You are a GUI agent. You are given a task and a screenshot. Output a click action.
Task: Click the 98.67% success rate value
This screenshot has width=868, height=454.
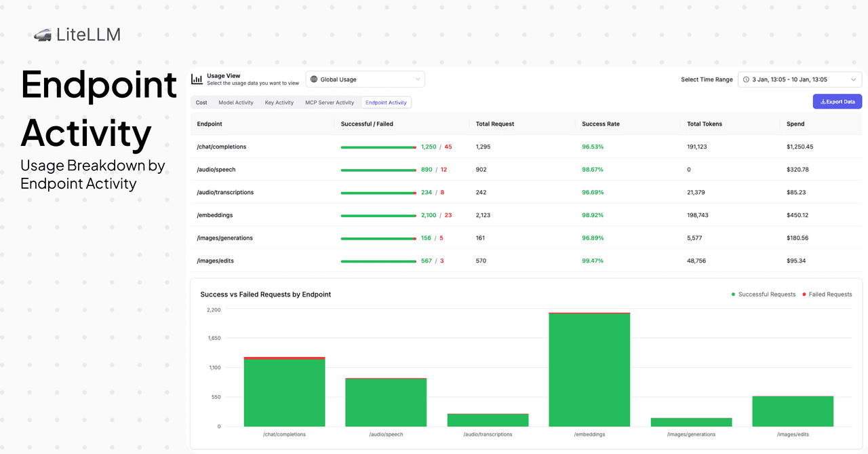pos(593,170)
